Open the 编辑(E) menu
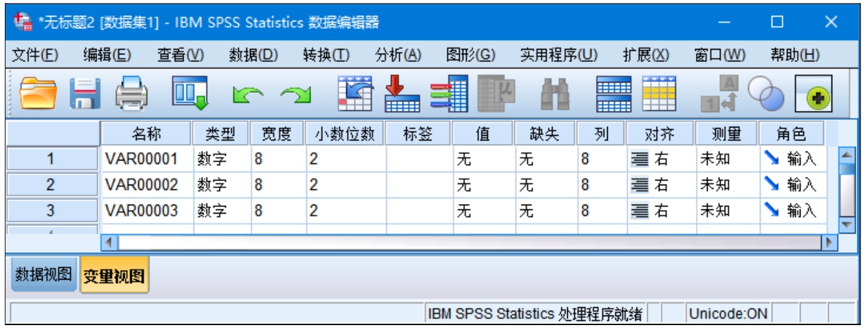Image resolution: width=868 pixels, height=332 pixels. (107, 55)
